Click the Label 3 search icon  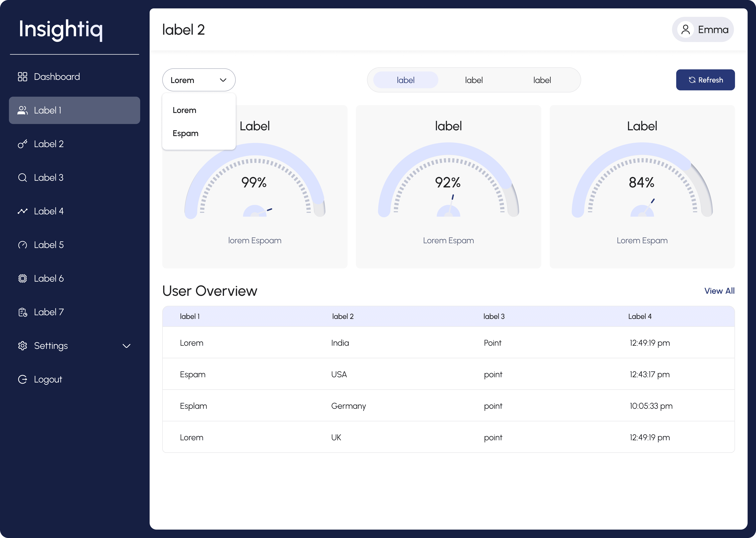coord(22,178)
